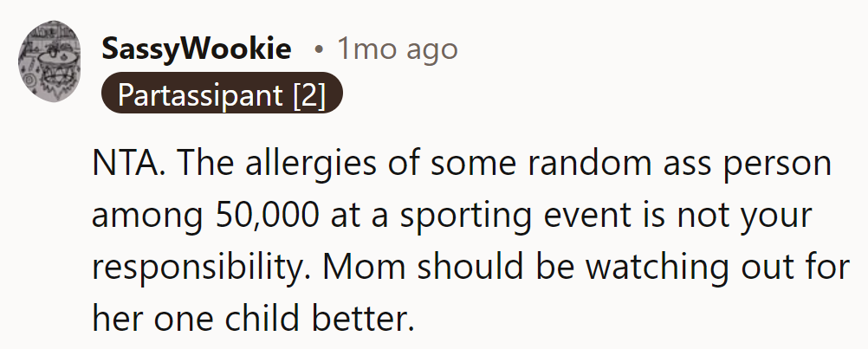
Task: Click the word "her" starting the last line
Action: [114, 321]
